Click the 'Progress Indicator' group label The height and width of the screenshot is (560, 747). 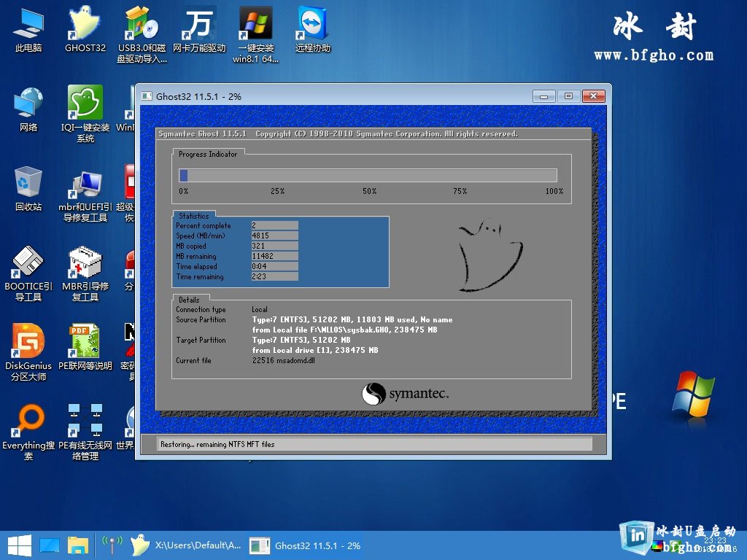point(208,154)
